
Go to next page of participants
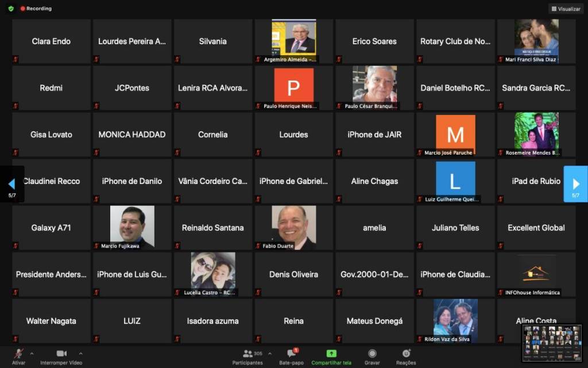(575, 184)
